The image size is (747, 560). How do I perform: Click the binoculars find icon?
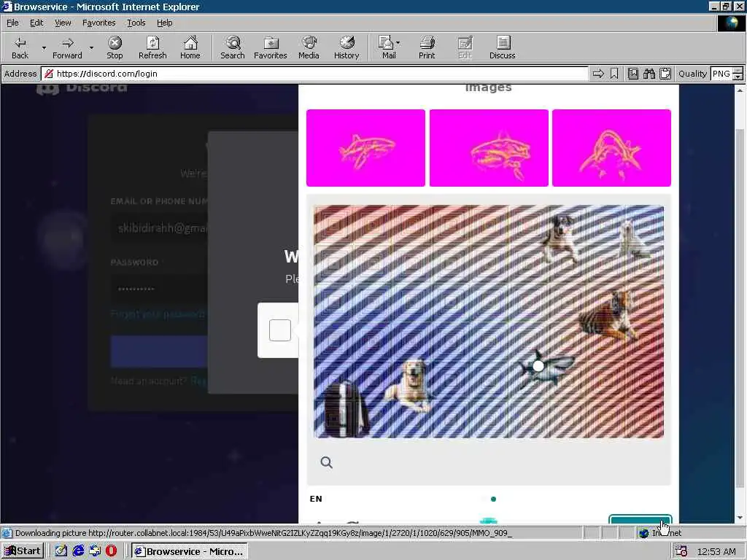pos(649,74)
